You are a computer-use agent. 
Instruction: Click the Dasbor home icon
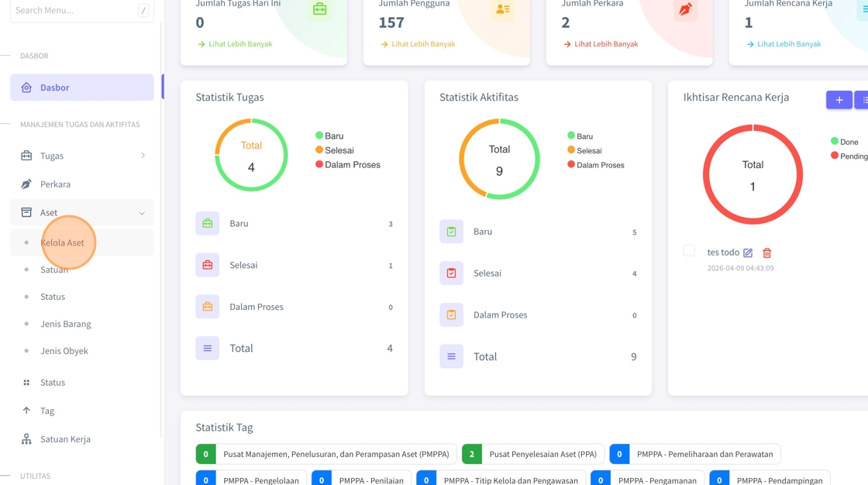pos(26,88)
